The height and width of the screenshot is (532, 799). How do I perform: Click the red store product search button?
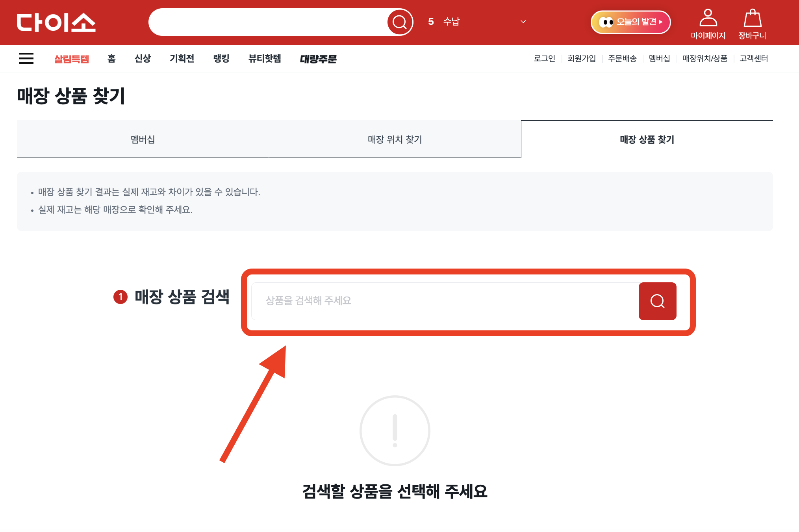coord(657,301)
